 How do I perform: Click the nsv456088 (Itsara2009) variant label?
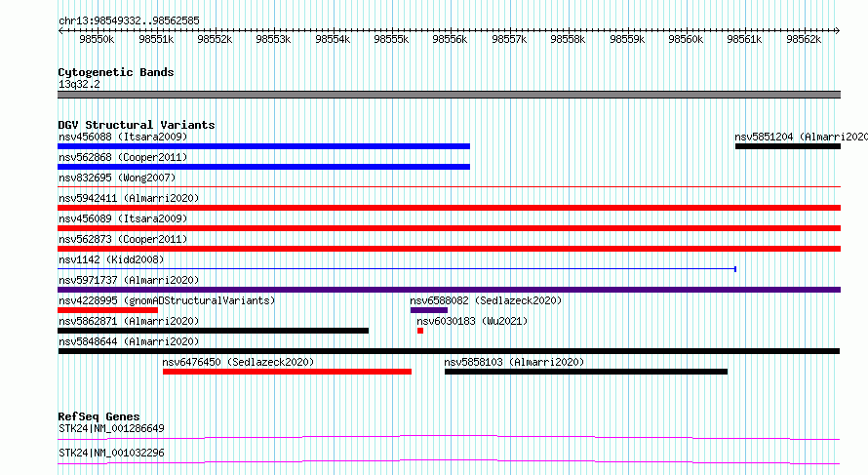123,137
